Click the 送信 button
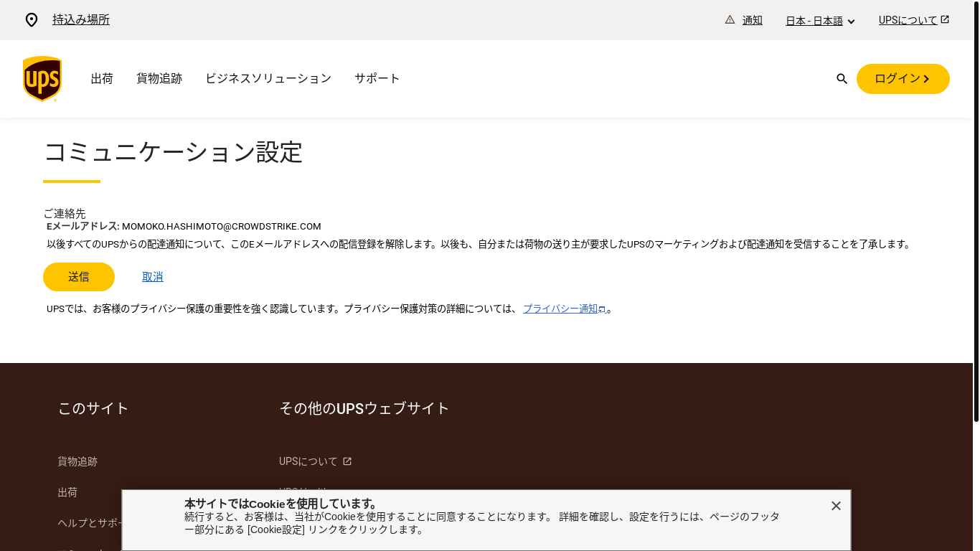The width and height of the screenshot is (980, 551). coord(79,277)
